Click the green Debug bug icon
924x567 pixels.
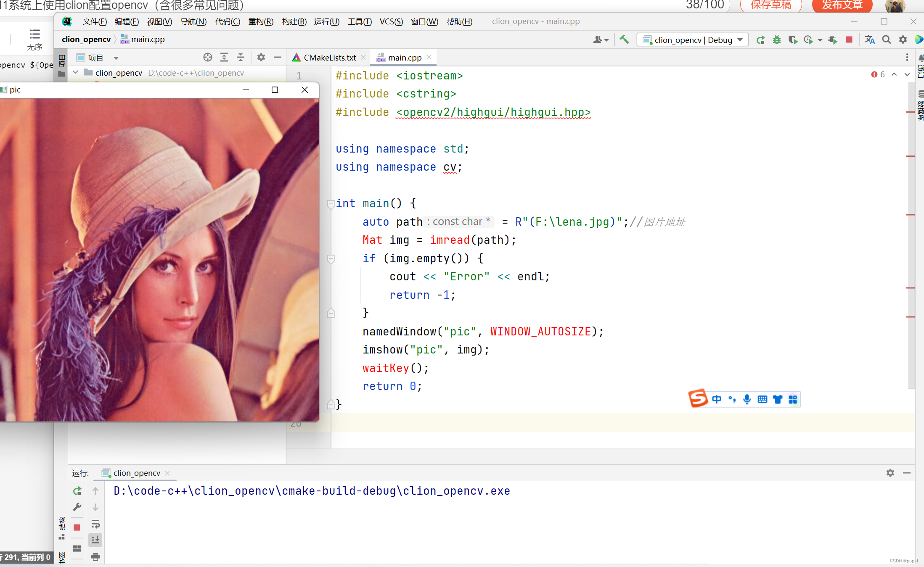tap(776, 40)
